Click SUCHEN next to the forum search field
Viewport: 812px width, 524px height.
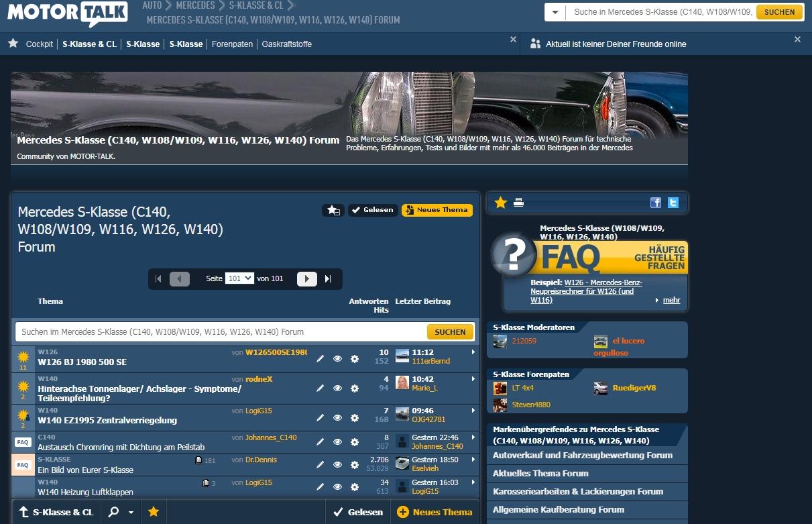450,331
